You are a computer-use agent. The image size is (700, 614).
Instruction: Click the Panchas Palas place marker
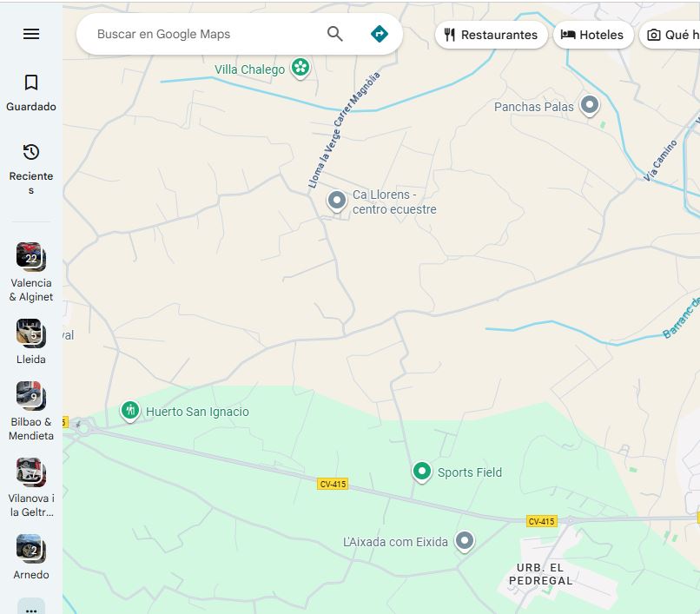(x=590, y=103)
